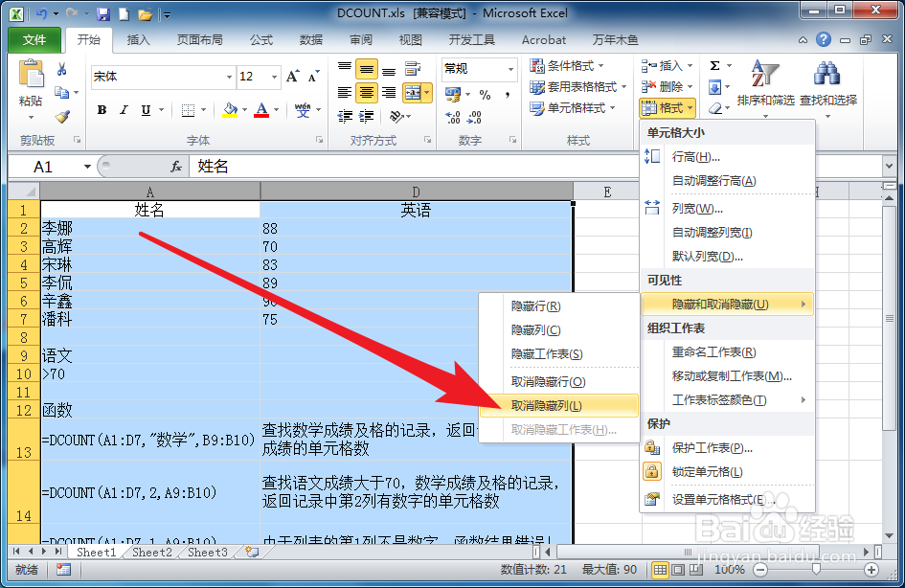The image size is (905, 588).
Task: Click the Copy icon in the clipboard group
Action: pyautogui.click(x=61, y=92)
